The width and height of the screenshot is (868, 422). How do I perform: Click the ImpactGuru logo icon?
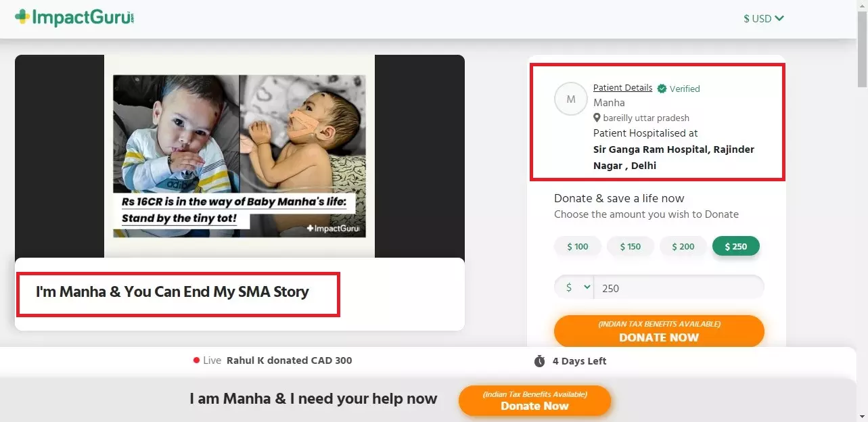point(22,18)
